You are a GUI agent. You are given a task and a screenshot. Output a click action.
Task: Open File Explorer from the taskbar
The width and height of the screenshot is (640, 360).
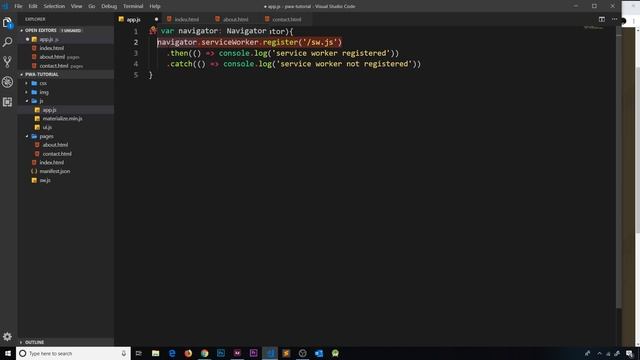(x=156, y=353)
